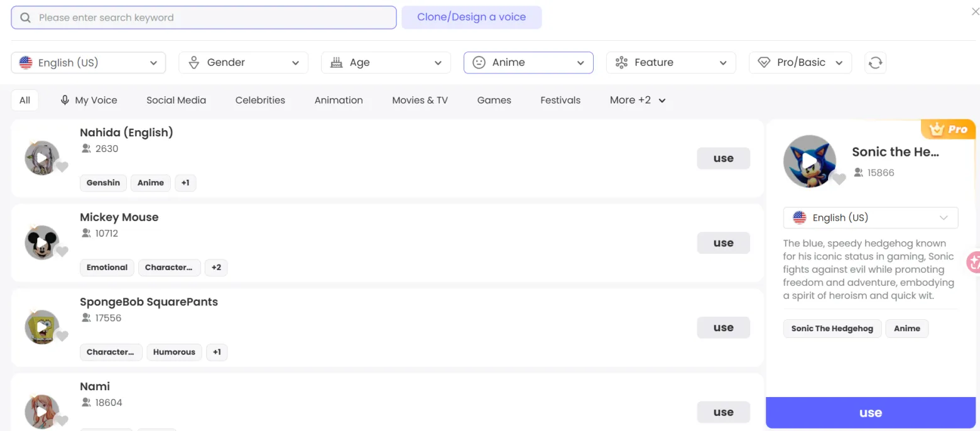Screen dimensions: 980x431
Task: Open detail panel English (US) language dropdown
Action: coord(871,217)
